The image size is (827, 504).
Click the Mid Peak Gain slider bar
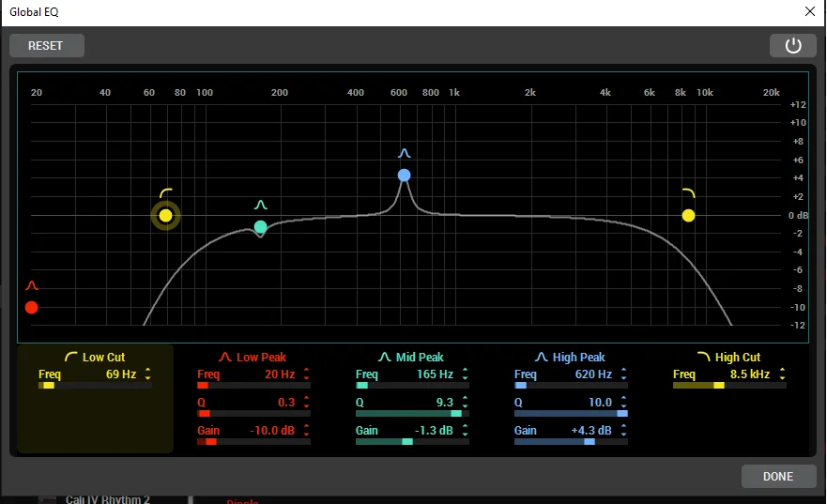coord(412,442)
